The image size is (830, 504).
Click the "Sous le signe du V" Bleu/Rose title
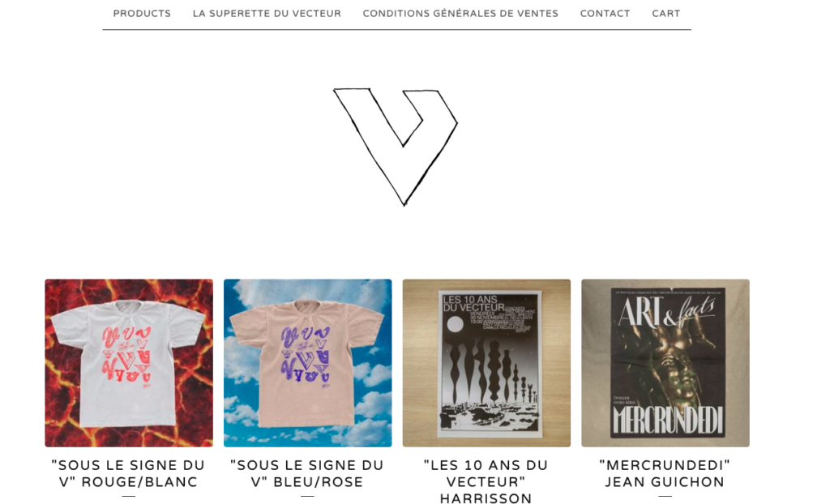tap(307, 474)
